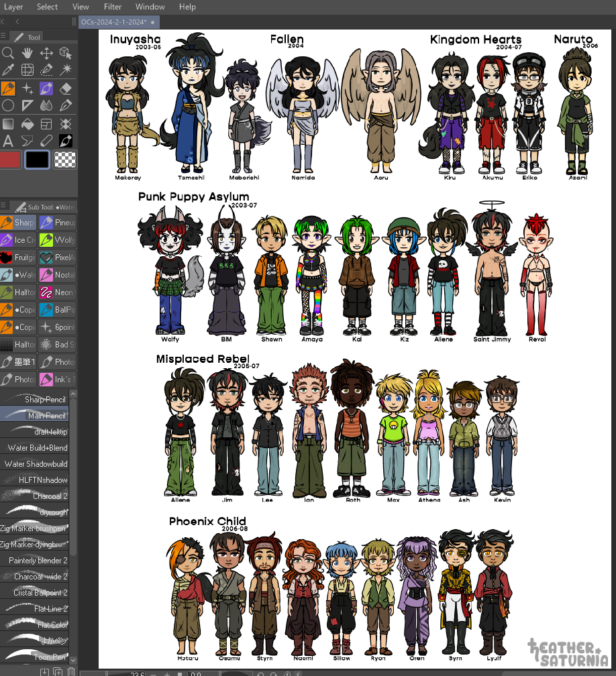Select the Auto select magic wand
The image size is (616, 676).
(66, 70)
